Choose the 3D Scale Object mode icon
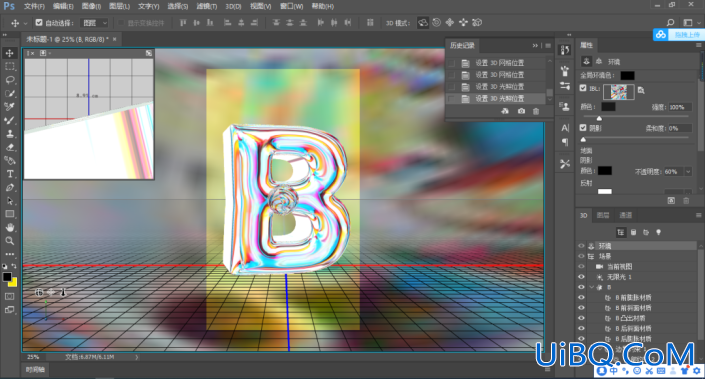This screenshot has width=705, height=379. pos(477,22)
